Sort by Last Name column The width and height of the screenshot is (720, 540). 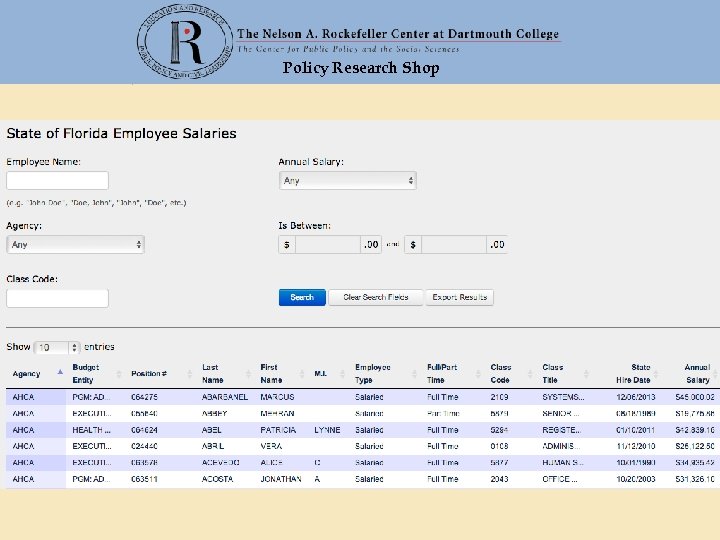point(213,374)
